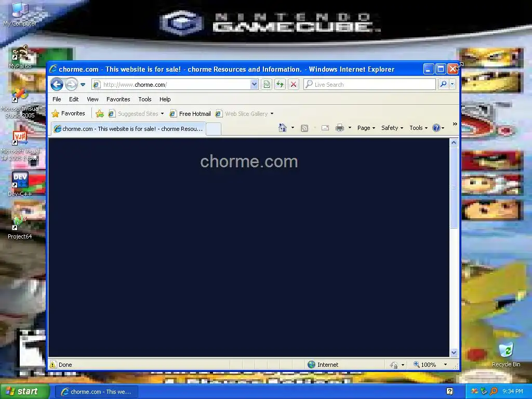Viewport: 532px width, 399px height.
Task: Expand Web Slice Gallery dropdown arrow
Action: [272, 114]
